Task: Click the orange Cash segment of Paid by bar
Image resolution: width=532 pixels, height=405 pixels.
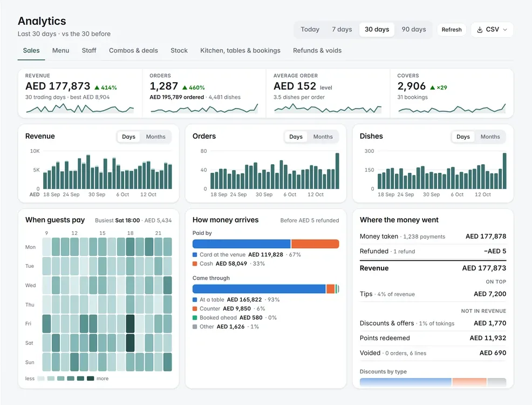Action: point(315,244)
